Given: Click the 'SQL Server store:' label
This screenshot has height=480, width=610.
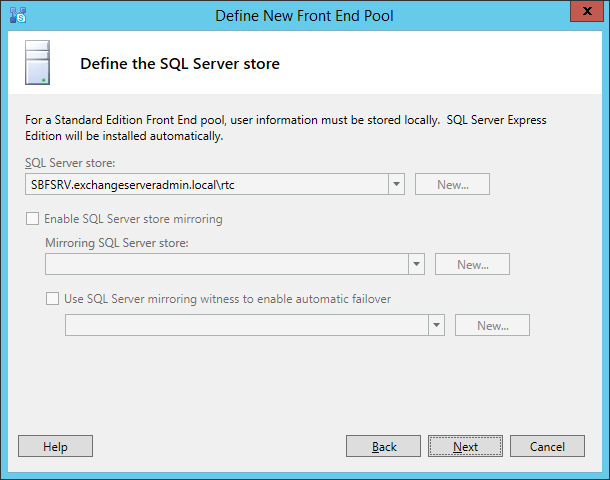Looking at the screenshot, I should coord(70,163).
